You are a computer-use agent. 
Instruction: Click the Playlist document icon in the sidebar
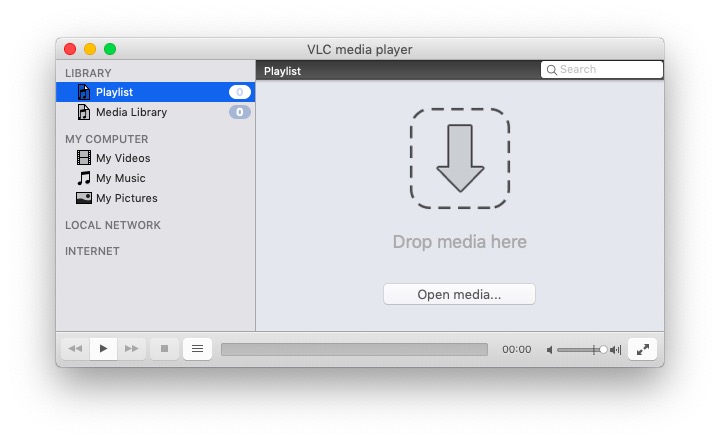(x=84, y=92)
